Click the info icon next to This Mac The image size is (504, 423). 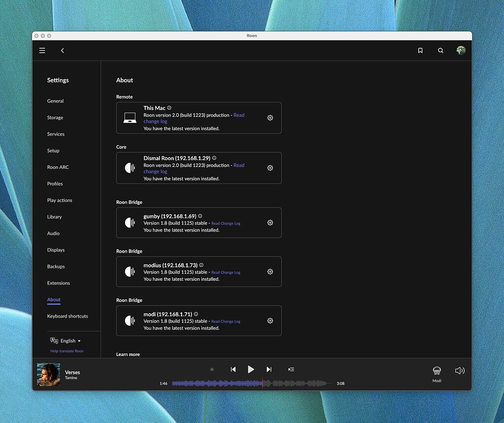pyautogui.click(x=168, y=107)
